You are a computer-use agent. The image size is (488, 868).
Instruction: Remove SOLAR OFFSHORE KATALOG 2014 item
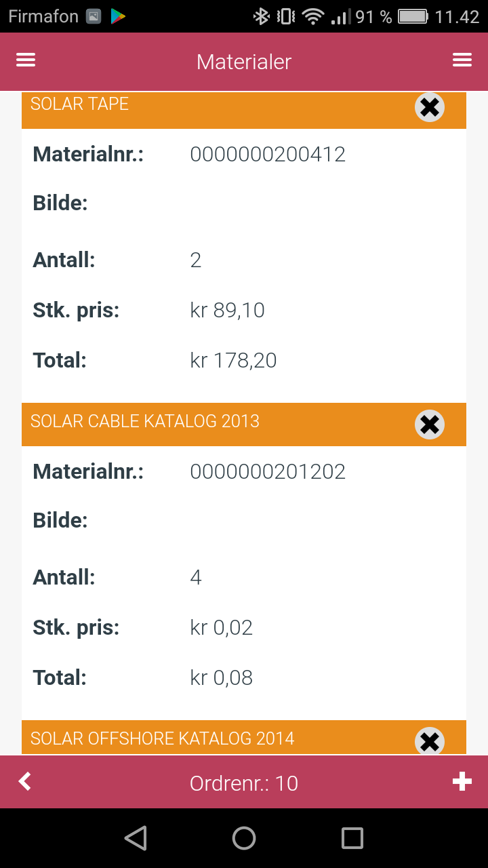pyautogui.click(x=430, y=741)
